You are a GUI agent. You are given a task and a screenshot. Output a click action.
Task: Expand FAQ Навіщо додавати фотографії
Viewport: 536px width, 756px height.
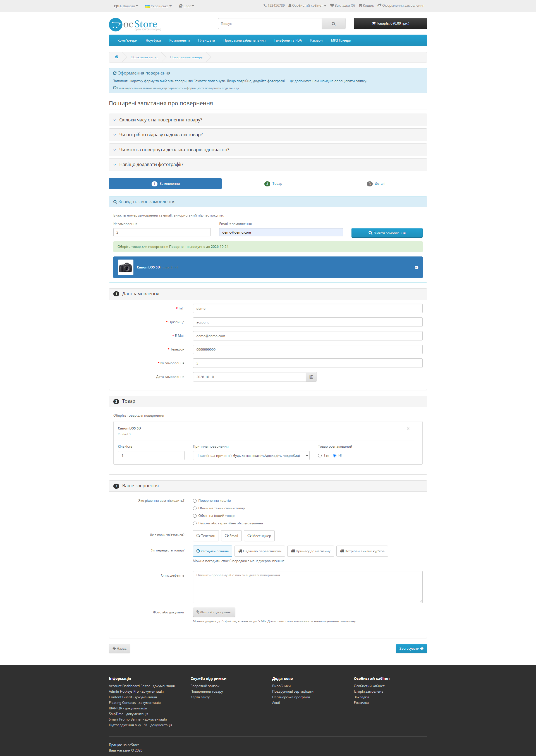coord(268,165)
